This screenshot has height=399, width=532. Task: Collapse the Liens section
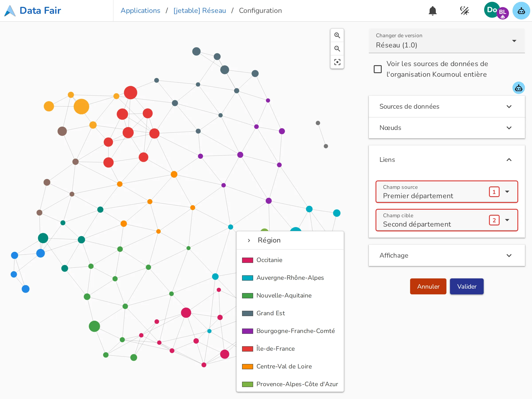(447, 160)
